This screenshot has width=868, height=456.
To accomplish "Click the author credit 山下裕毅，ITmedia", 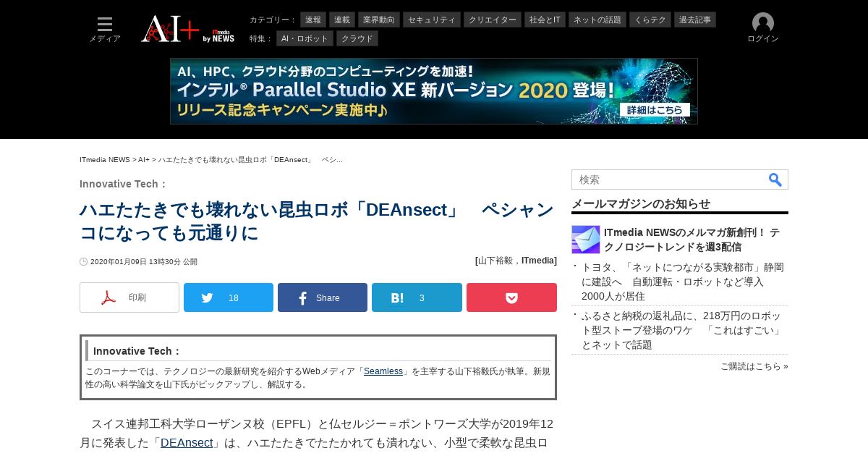I will (516, 261).
